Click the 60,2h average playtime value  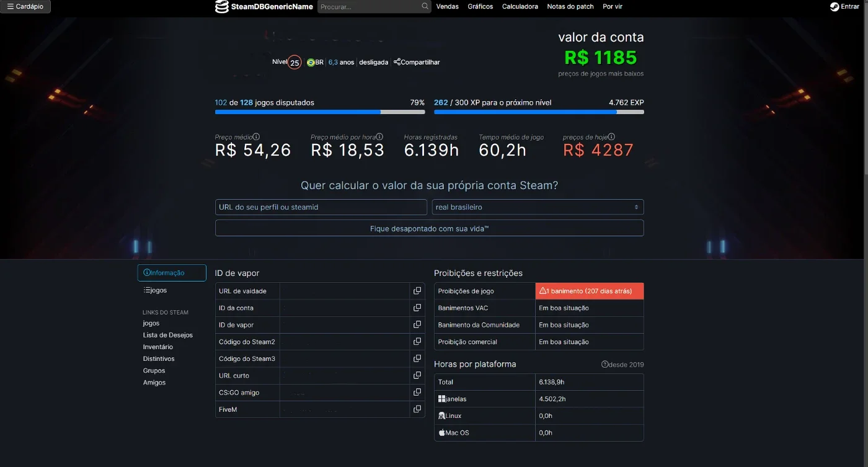[502, 150]
